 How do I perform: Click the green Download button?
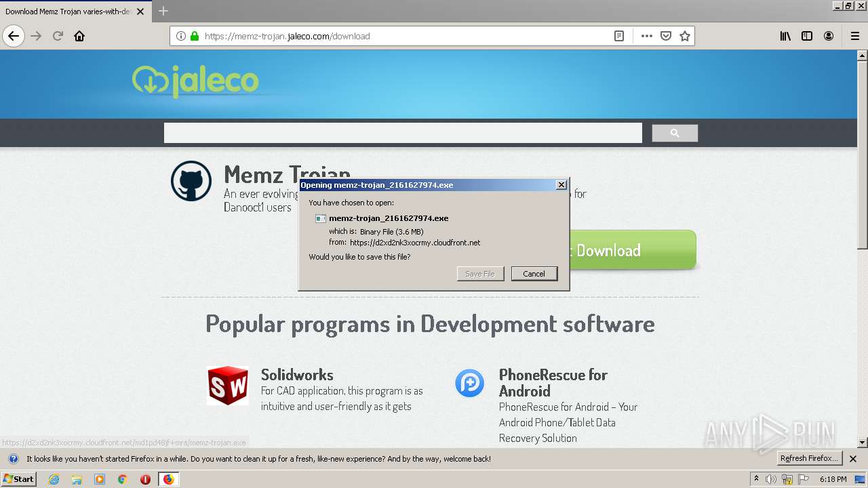(x=632, y=250)
